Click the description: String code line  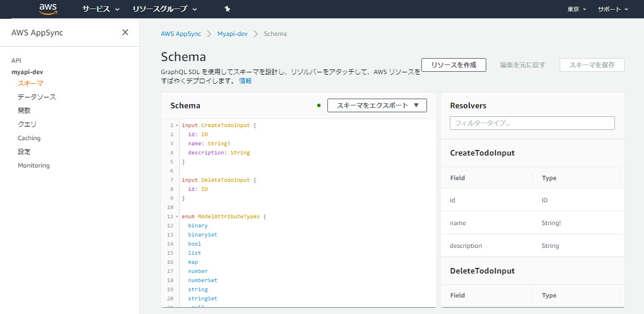click(x=219, y=153)
